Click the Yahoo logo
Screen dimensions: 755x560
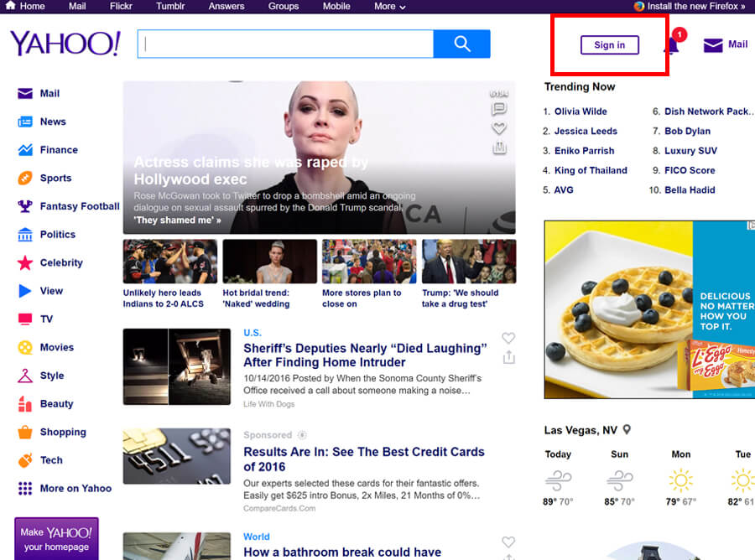[x=65, y=44]
